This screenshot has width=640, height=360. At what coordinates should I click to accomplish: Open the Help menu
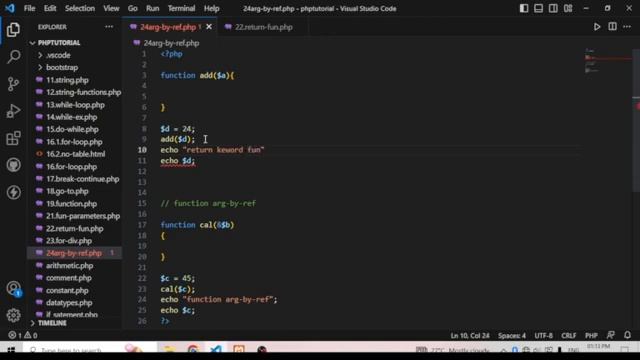point(211,8)
